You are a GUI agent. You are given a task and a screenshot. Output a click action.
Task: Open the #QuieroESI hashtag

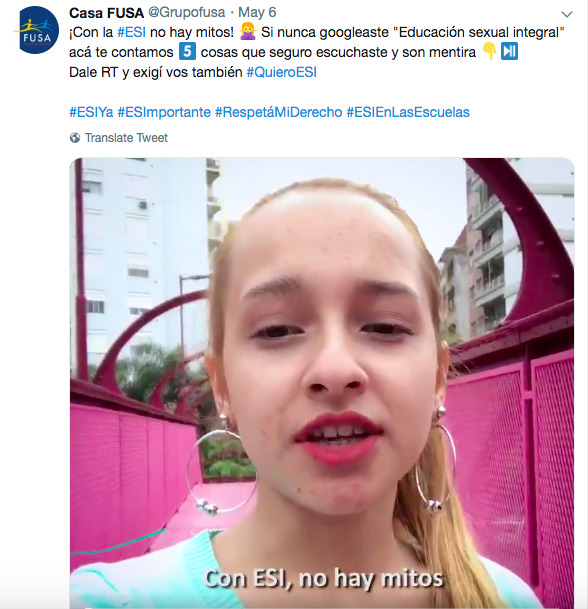tap(282, 72)
